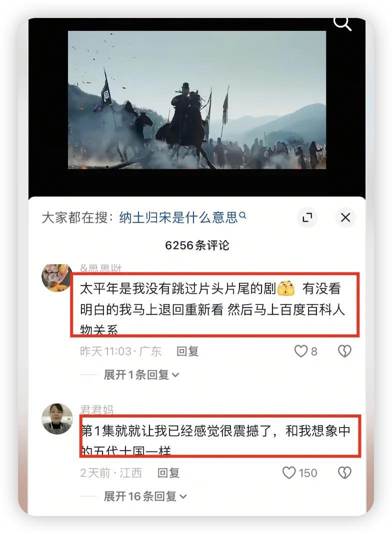Reply to the 昨天11:03 Guangdong comment

[x=187, y=351]
